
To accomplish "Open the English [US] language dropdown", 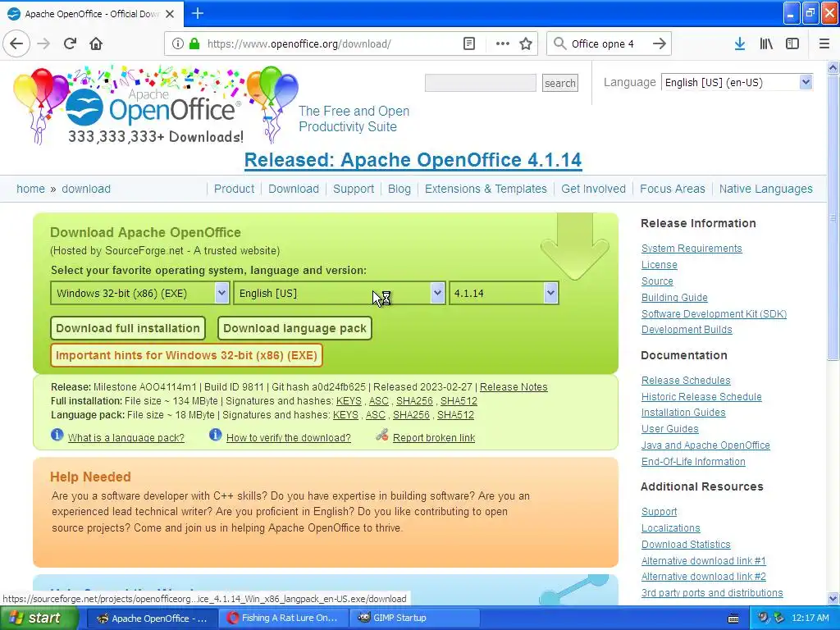I will [x=339, y=293].
